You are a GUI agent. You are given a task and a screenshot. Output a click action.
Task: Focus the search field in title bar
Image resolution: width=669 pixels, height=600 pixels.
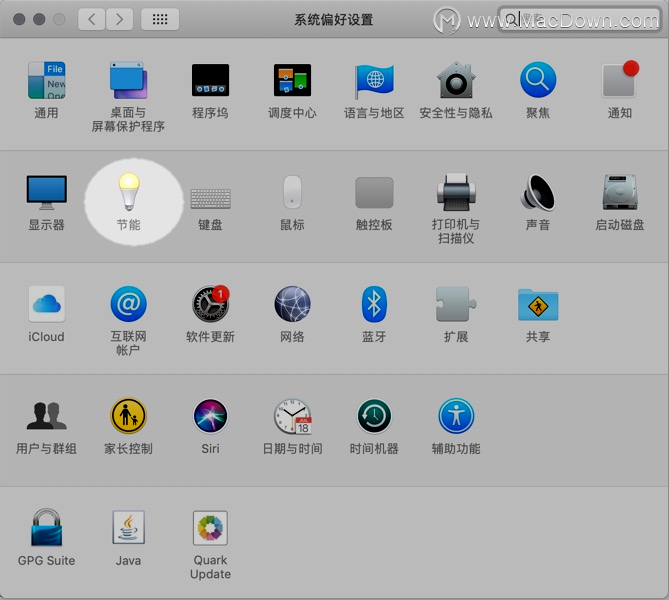pos(579,19)
